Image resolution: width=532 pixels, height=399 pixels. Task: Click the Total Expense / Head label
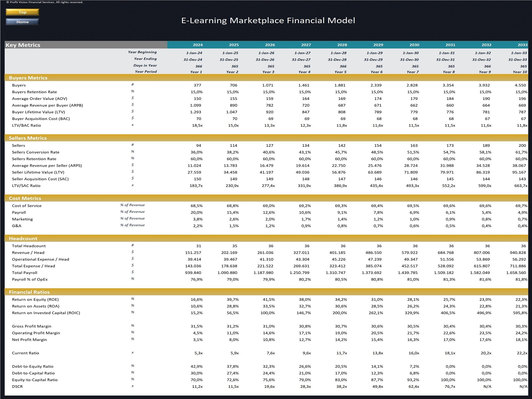tap(33, 266)
